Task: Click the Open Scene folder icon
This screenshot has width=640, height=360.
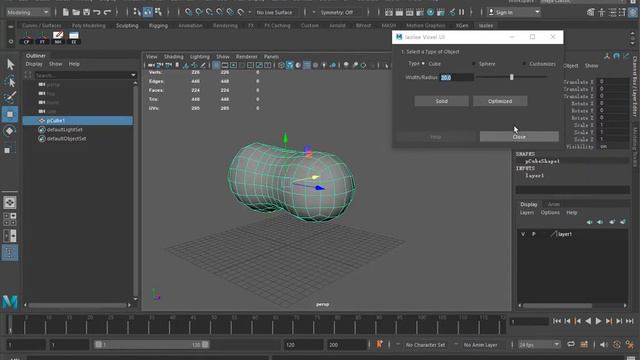Action: (76, 12)
